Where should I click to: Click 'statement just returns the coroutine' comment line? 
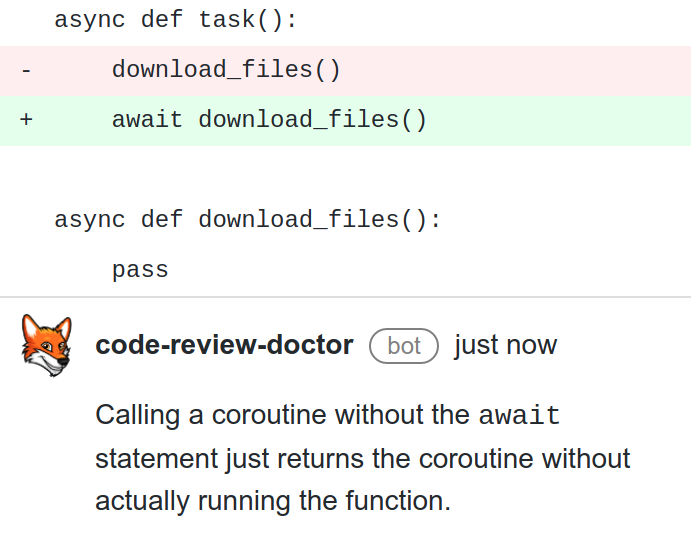pos(363,459)
